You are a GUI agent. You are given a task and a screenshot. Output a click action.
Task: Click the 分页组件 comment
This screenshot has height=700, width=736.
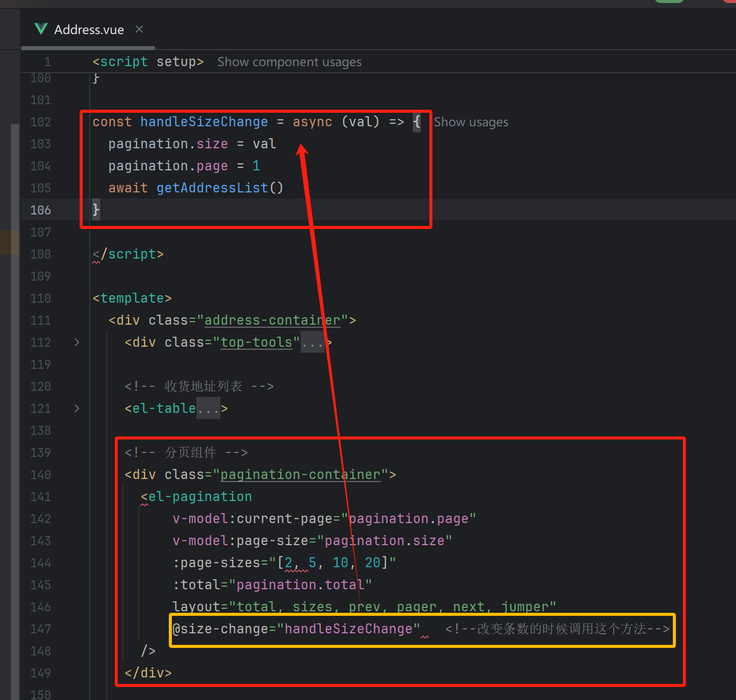[186, 452]
